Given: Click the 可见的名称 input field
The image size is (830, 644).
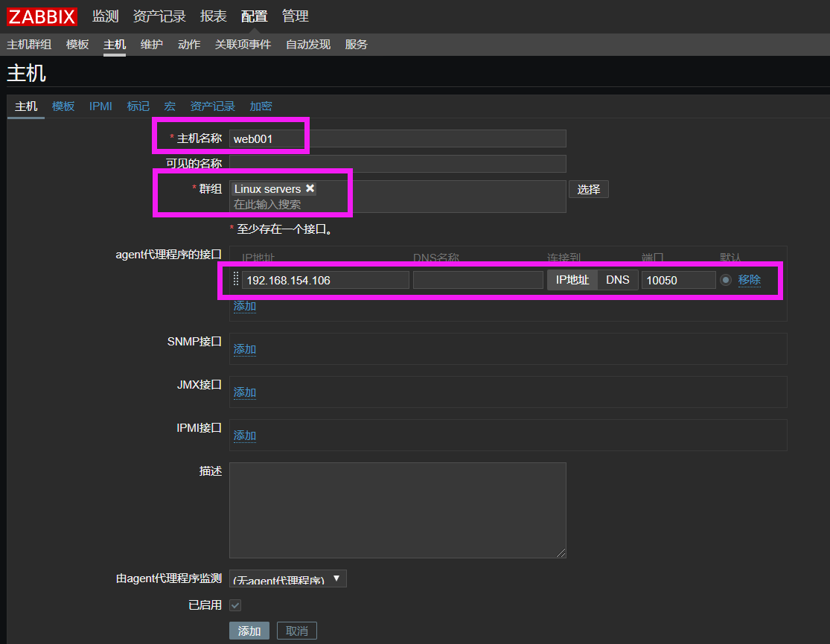Looking at the screenshot, I should [398, 164].
